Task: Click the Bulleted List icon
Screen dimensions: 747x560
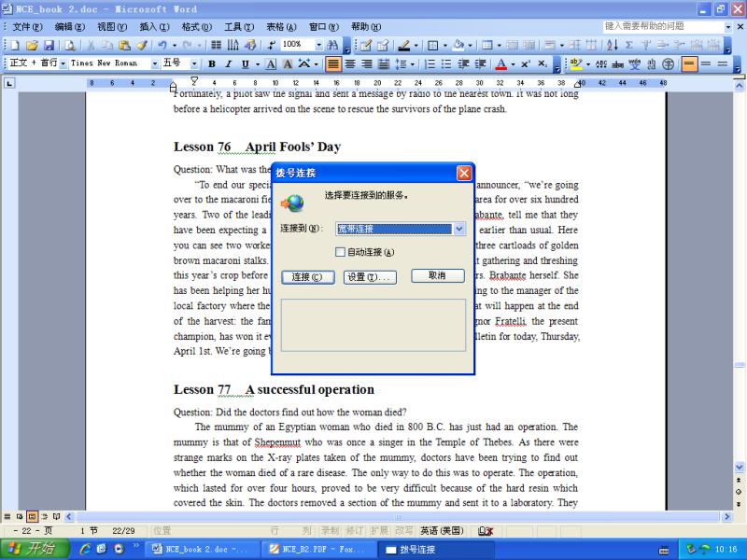Action: (446, 63)
